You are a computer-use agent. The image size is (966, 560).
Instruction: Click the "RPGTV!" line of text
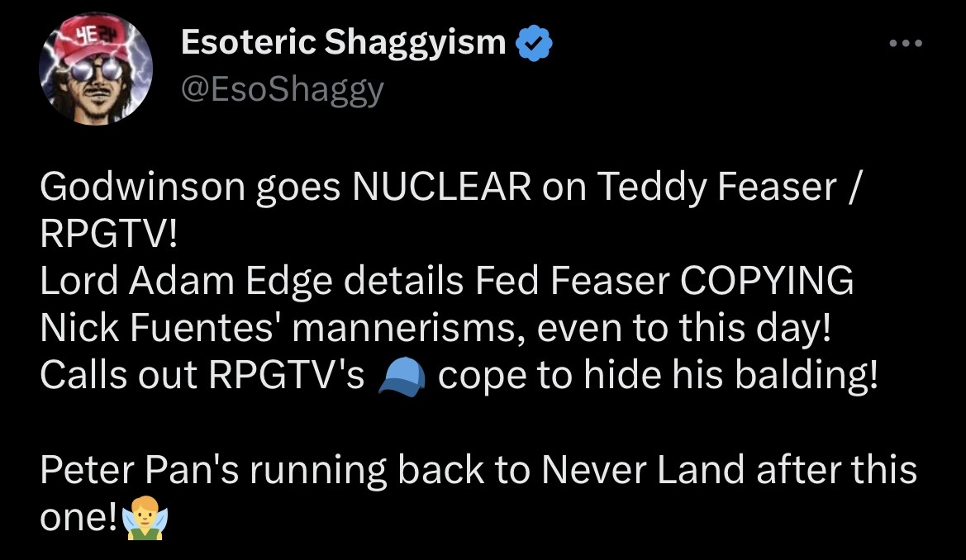109,234
